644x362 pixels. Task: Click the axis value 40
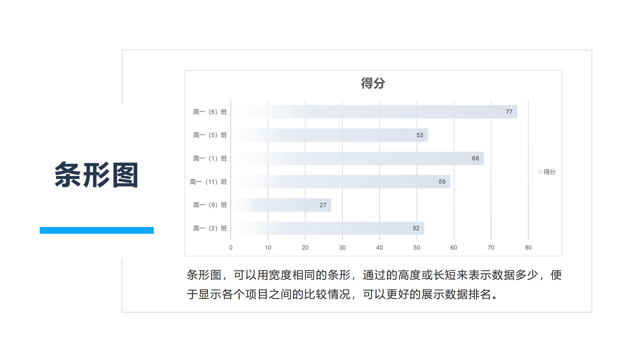point(379,248)
